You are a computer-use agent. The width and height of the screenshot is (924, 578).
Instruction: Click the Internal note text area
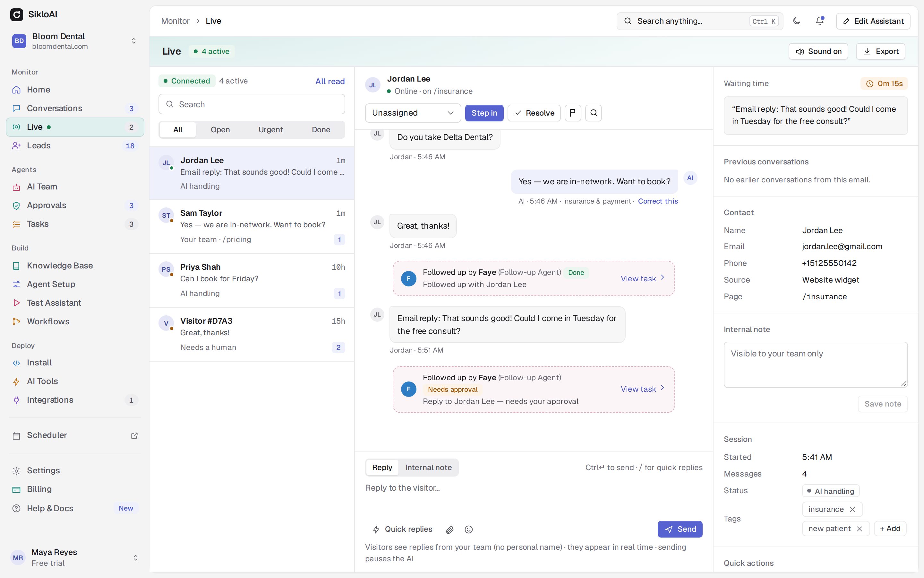816,365
